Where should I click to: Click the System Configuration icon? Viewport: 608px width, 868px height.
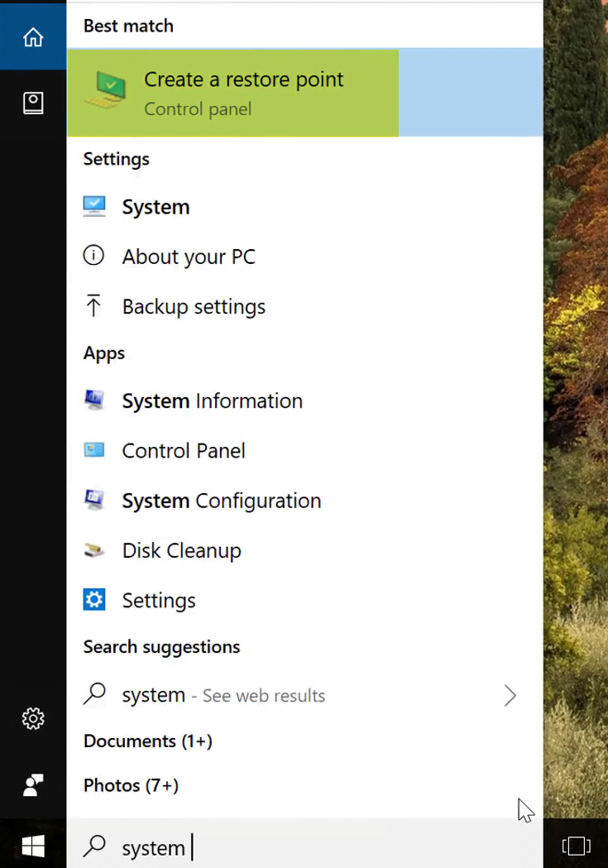tap(94, 500)
